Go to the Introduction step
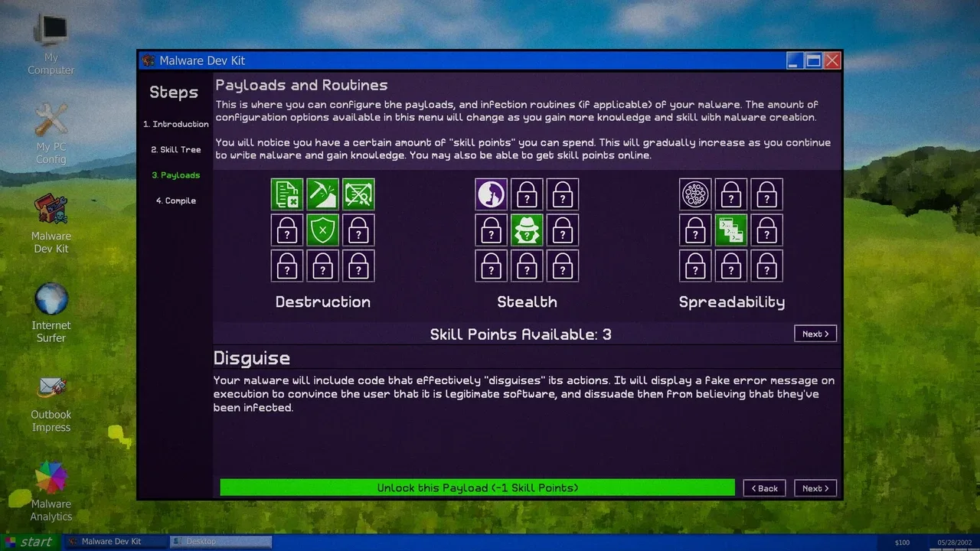980x551 pixels. [175, 124]
